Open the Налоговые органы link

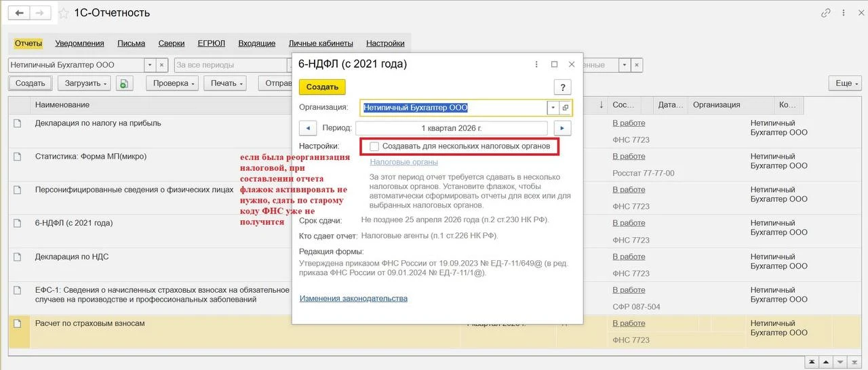[x=403, y=162]
